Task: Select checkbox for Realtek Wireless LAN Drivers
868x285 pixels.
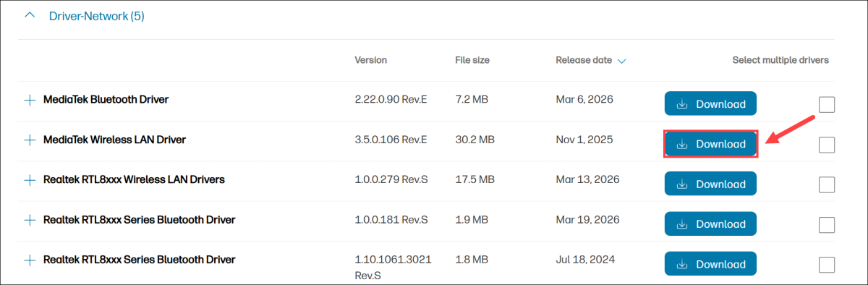Action: [x=827, y=184]
